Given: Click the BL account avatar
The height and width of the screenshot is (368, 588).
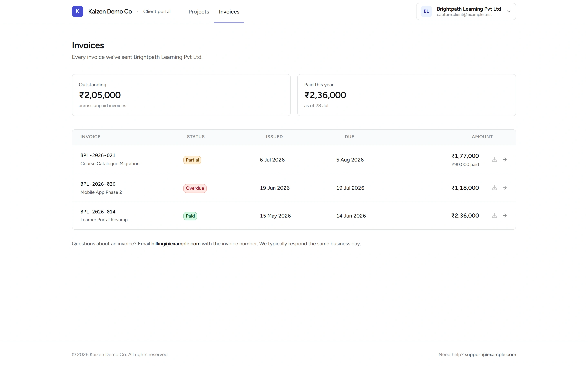Looking at the screenshot, I should (x=426, y=11).
